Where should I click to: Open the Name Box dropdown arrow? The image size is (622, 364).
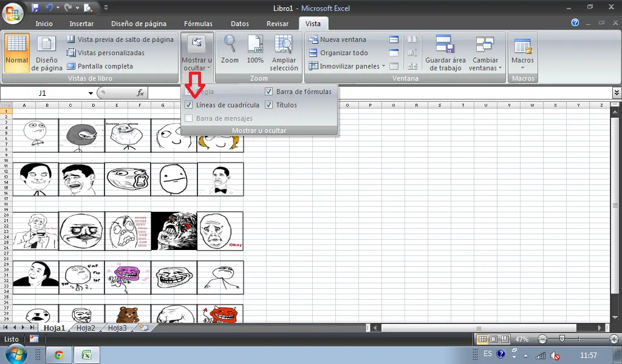[x=91, y=93]
